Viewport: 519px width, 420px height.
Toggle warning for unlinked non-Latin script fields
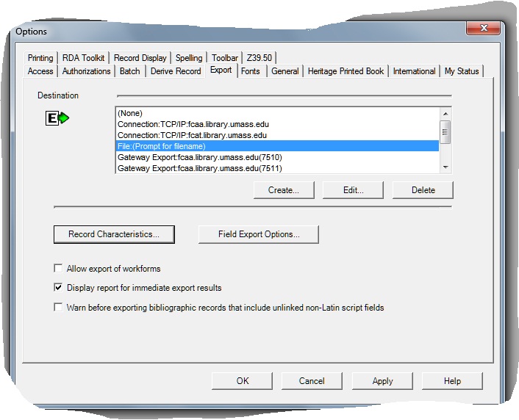click(59, 308)
